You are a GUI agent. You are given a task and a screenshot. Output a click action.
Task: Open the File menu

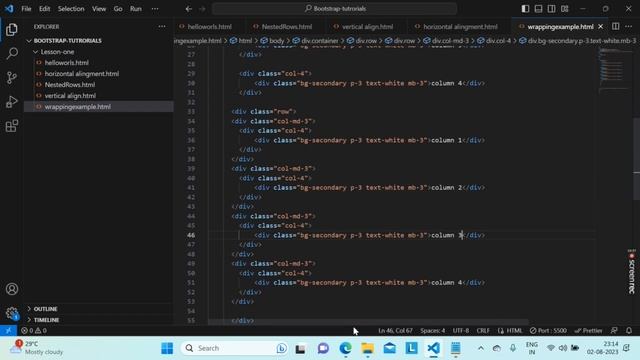26,9
